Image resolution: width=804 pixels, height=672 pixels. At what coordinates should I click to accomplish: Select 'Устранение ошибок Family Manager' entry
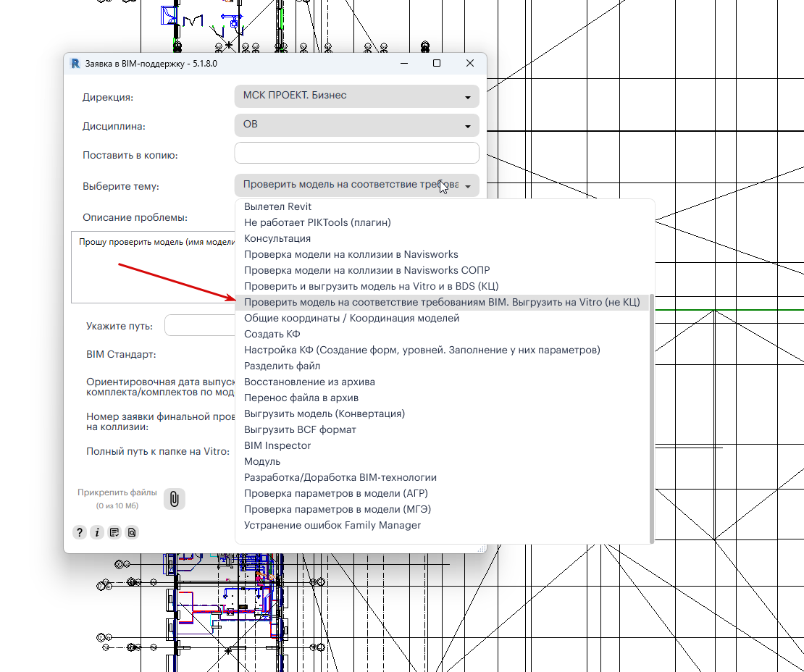click(332, 525)
